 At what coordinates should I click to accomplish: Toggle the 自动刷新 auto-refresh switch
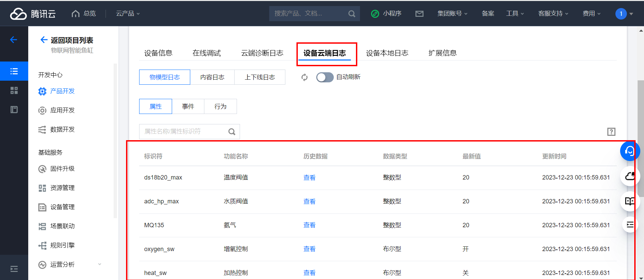point(325,77)
